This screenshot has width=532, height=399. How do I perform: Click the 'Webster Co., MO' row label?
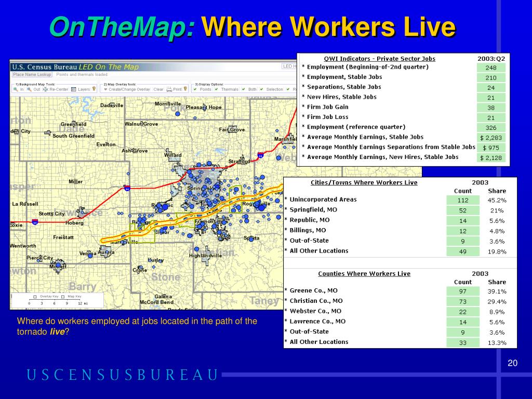tap(315, 311)
